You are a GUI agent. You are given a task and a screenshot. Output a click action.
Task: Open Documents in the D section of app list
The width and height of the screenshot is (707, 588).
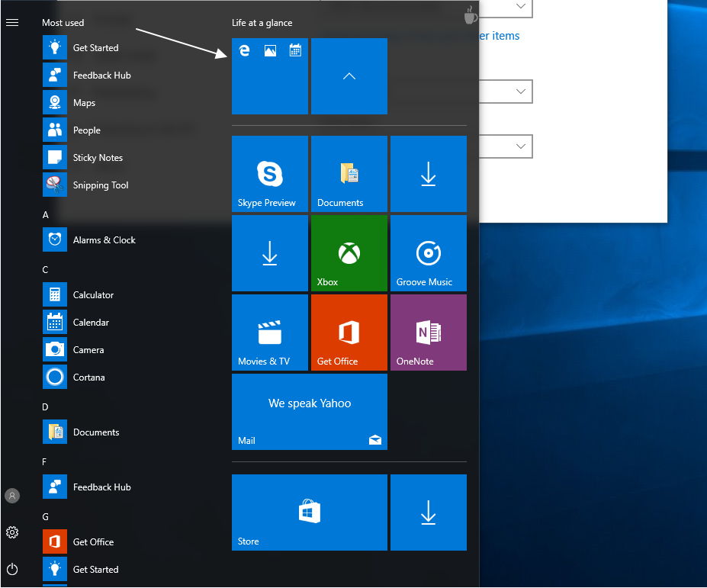pyautogui.click(x=81, y=432)
